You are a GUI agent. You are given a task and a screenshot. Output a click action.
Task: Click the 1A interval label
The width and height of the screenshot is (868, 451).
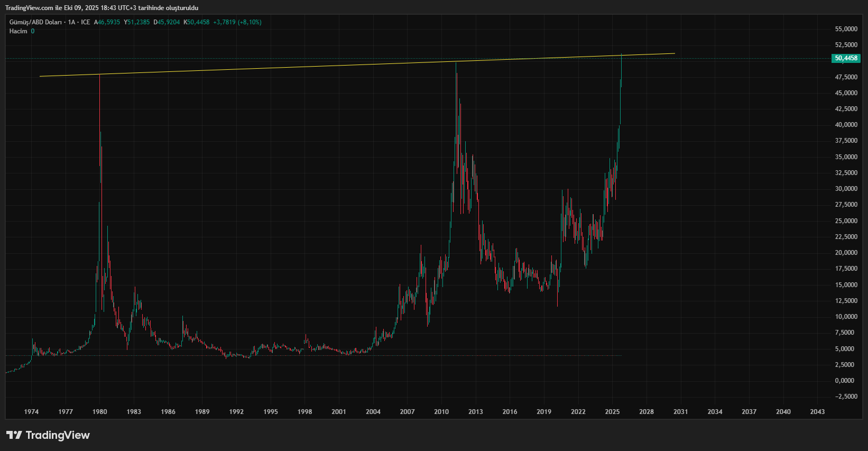click(71, 22)
